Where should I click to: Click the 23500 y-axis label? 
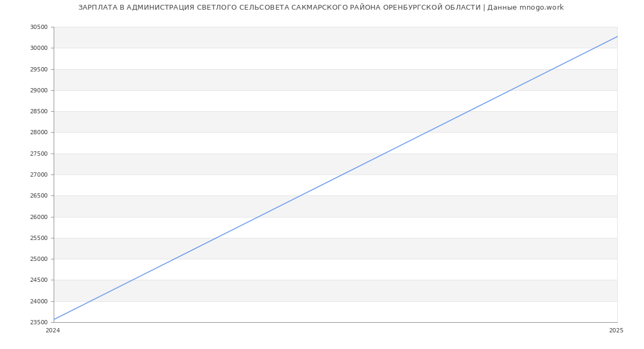point(39,322)
